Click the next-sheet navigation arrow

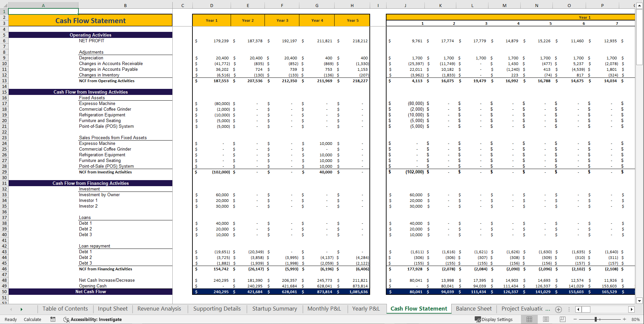[21, 309]
